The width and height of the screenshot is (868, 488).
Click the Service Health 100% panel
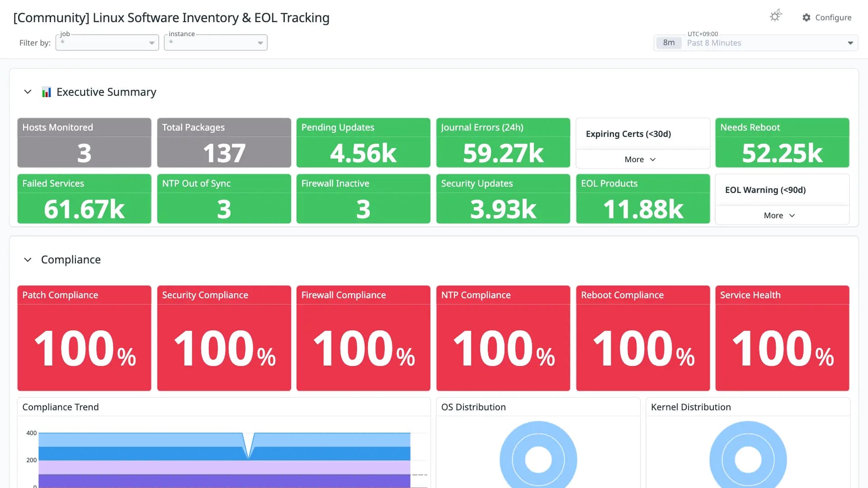point(782,338)
